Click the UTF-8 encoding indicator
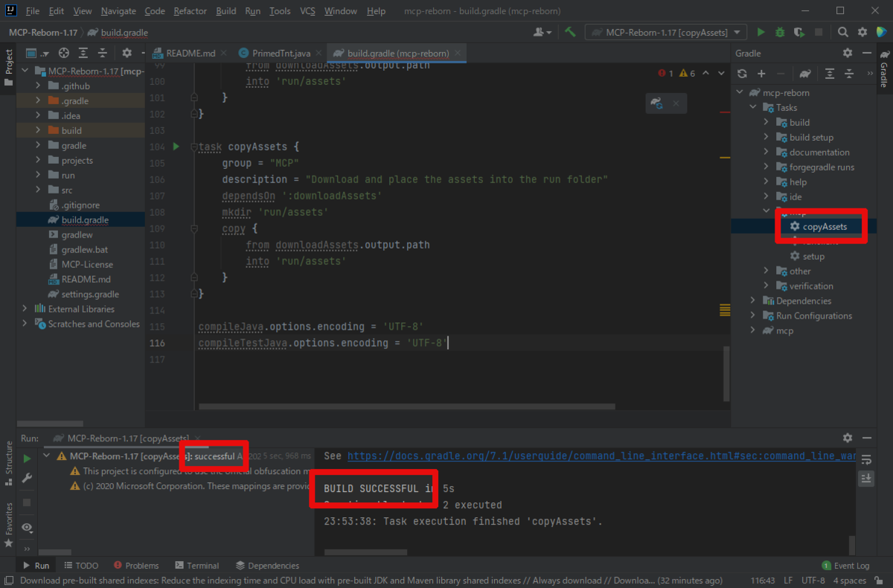This screenshot has width=893, height=588. [x=813, y=581]
